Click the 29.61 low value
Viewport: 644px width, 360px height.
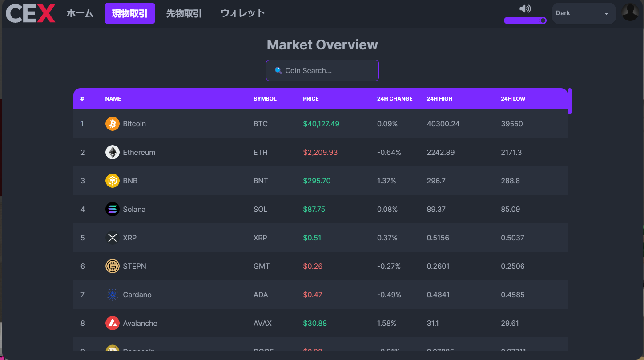[x=510, y=323]
